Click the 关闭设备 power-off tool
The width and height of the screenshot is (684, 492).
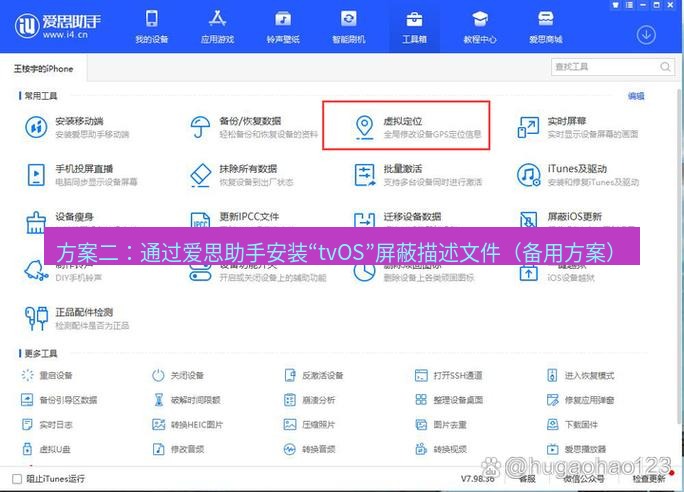click(178, 375)
